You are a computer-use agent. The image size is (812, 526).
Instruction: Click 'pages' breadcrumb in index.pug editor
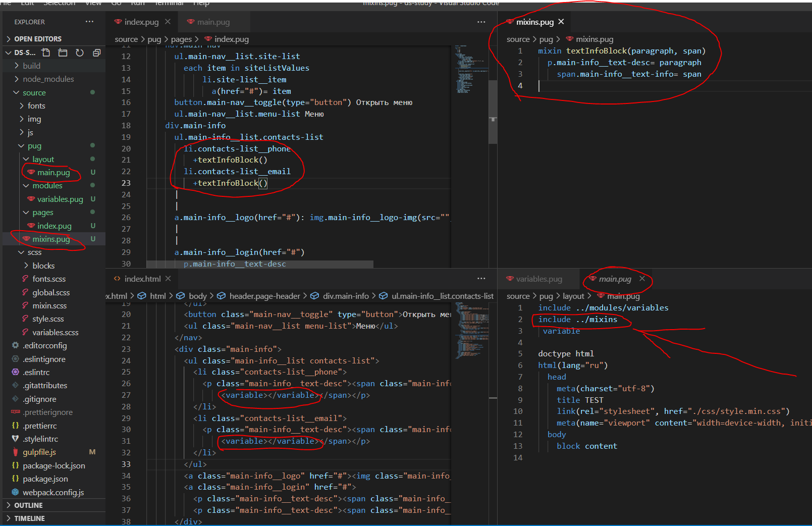[181, 39]
